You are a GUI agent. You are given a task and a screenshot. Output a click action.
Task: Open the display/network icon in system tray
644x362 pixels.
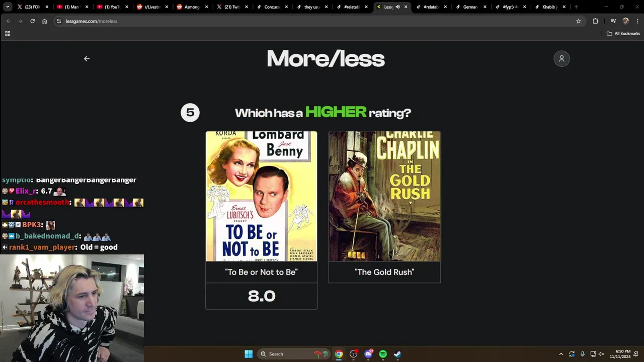593,354
